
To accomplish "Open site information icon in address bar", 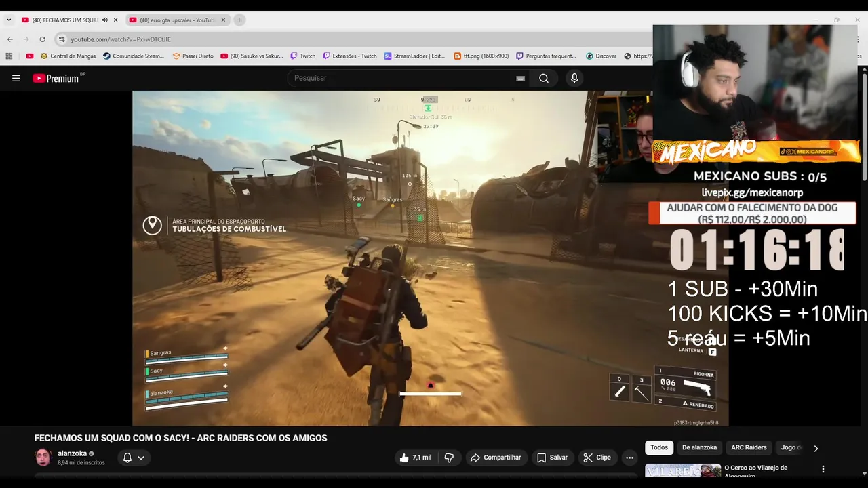I will tap(62, 39).
